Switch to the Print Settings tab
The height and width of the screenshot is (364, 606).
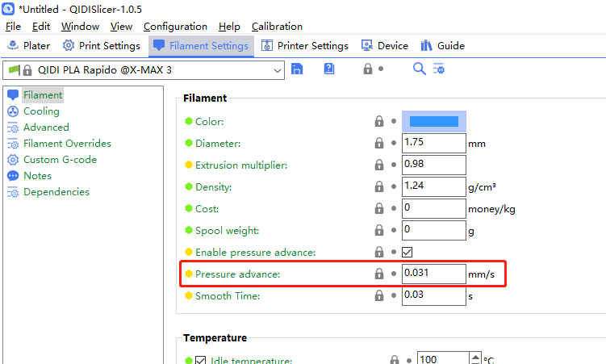coord(102,46)
